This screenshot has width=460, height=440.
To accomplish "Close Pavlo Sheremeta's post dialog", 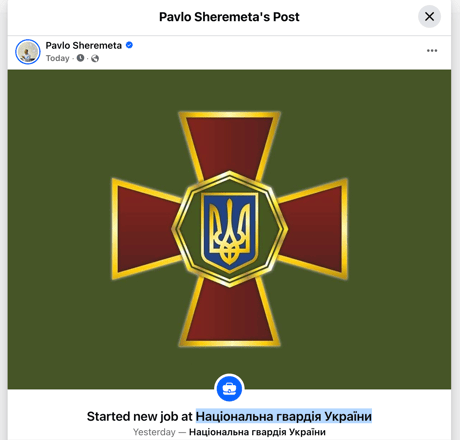I will [429, 16].
